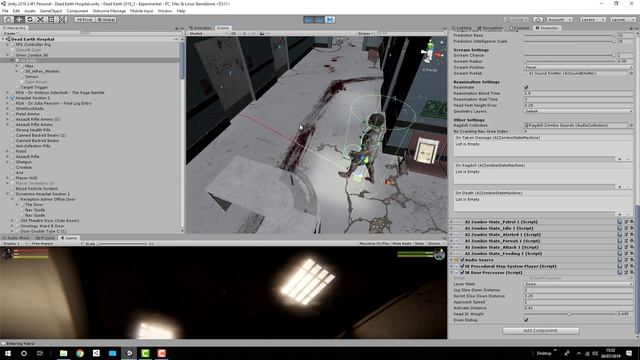Open the Layout dropdown

(623, 20)
